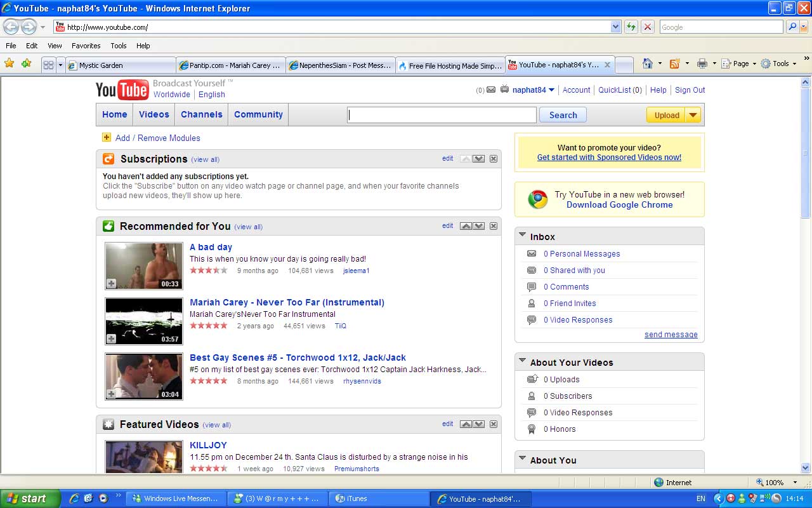Click the YouTube logo
Image resolution: width=812 pixels, height=508 pixels.
pos(122,90)
